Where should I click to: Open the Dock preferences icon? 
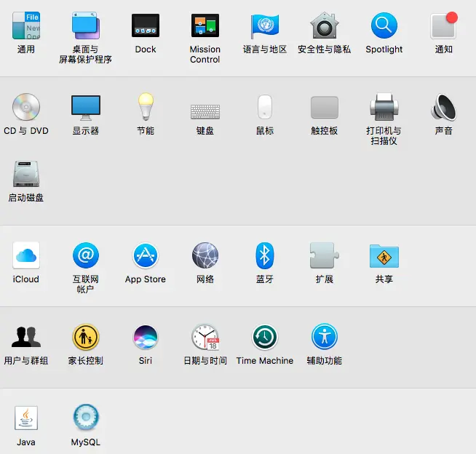(146, 25)
